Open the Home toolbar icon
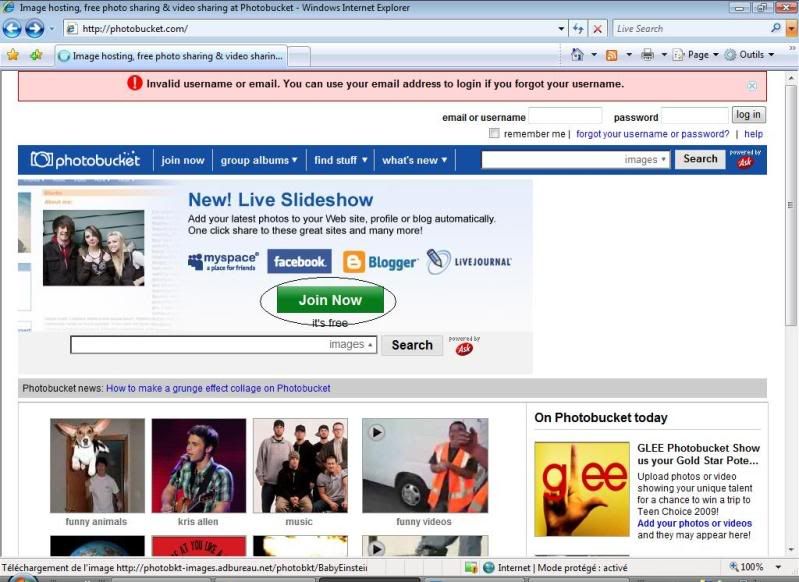The image size is (799, 582). coord(577,55)
